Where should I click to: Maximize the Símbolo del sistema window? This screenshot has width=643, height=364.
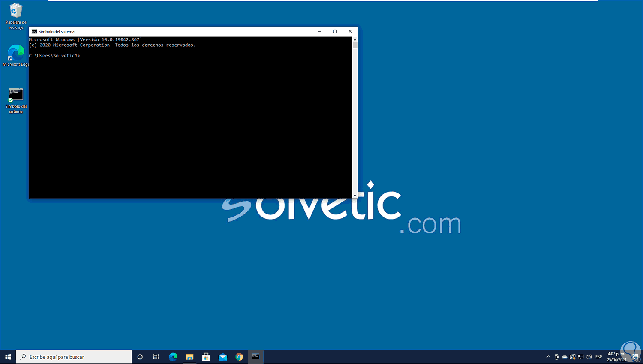[335, 31]
